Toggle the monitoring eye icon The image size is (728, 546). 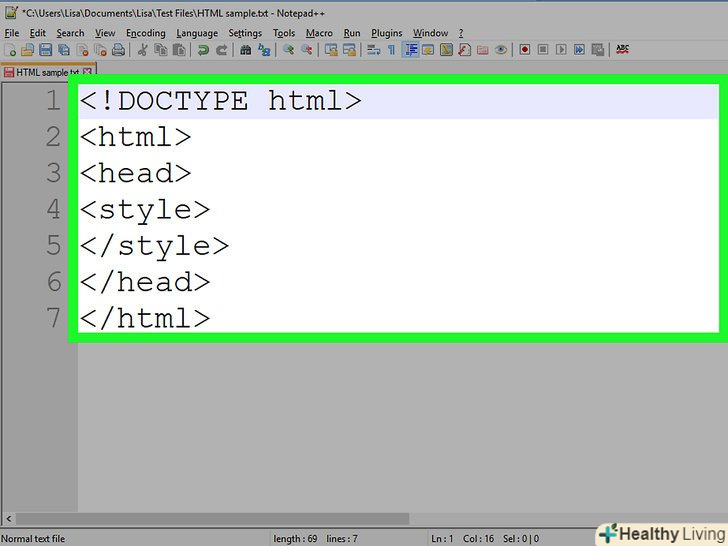(500, 50)
